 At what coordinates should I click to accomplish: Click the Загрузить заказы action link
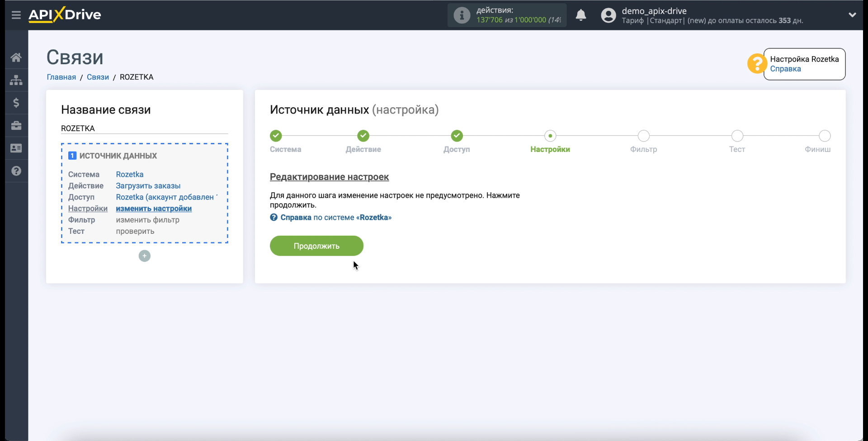click(x=148, y=185)
